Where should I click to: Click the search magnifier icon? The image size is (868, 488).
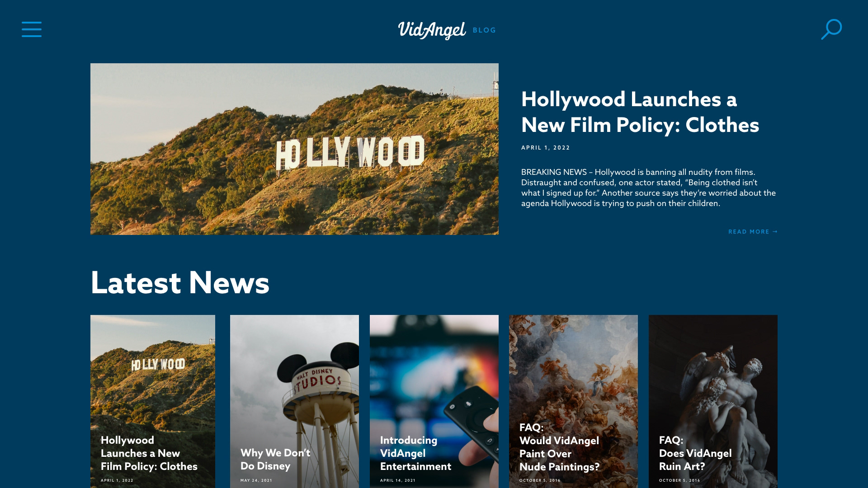[831, 29]
